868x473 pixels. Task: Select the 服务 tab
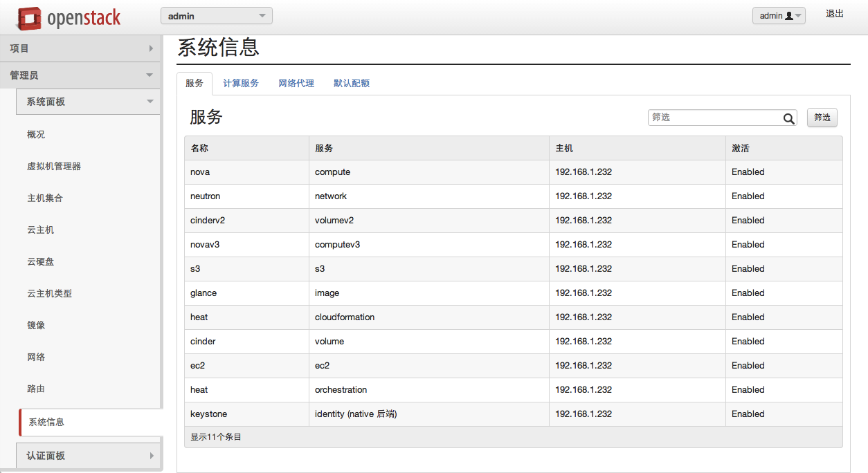click(x=195, y=83)
